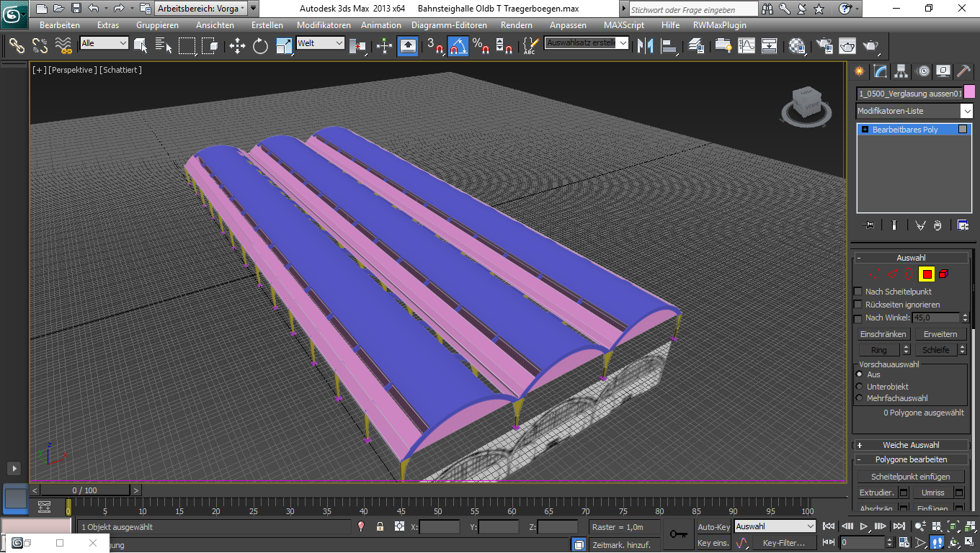Viewport: 980px width, 553px height.
Task: Click the pink object color swatch
Action: [x=969, y=93]
